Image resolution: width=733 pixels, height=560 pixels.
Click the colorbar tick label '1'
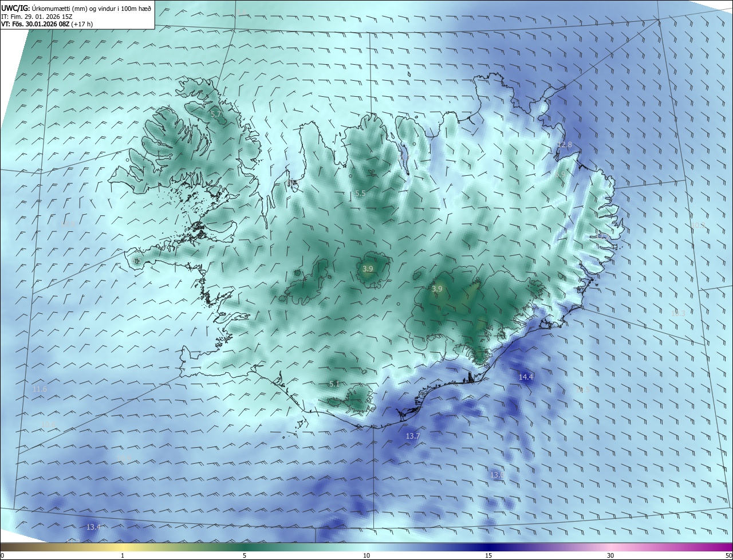(x=123, y=555)
